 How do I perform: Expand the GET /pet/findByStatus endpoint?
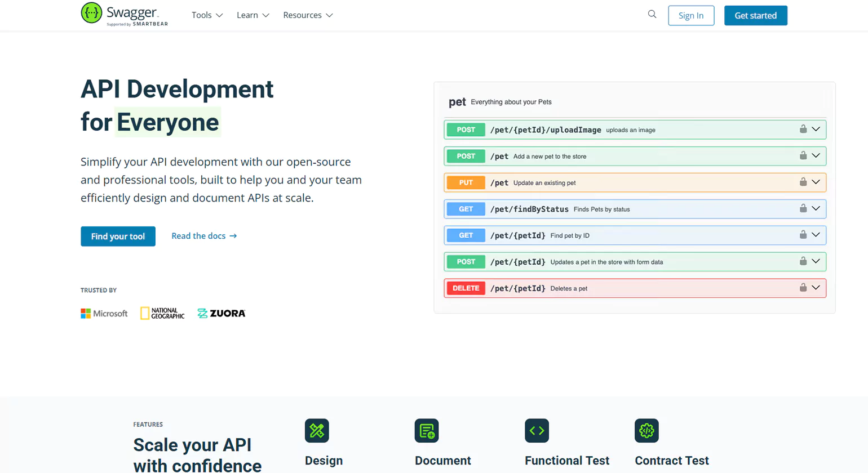[815, 208]
